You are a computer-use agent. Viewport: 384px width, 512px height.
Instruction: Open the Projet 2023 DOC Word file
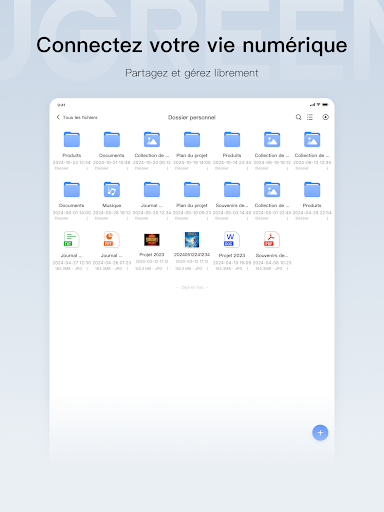point(232,240)
